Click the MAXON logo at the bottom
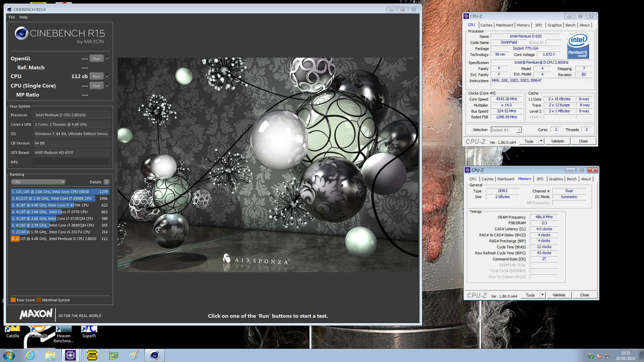 click(x=36, y=314)
